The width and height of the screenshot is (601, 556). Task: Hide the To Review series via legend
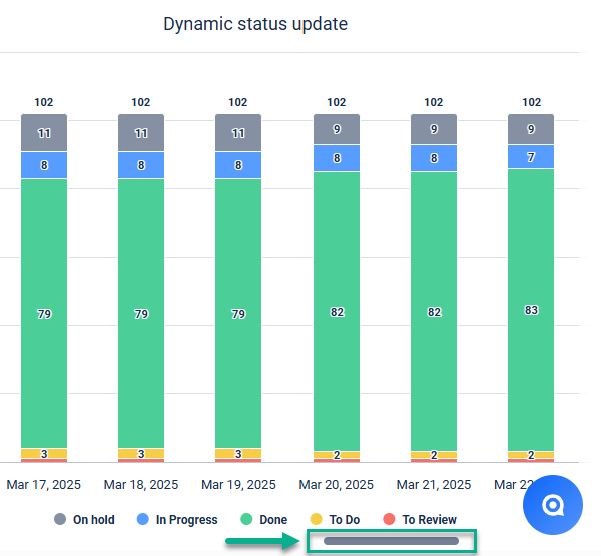pos(420,520)
